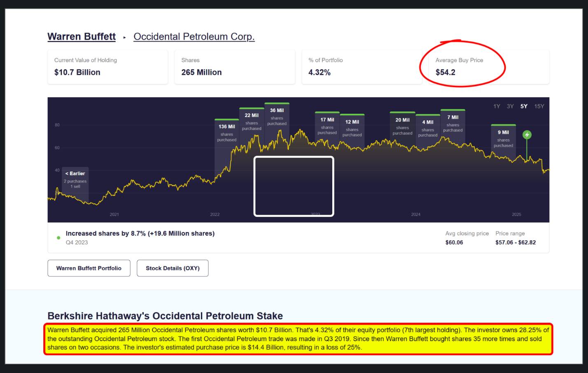Click the 136 Mil shares purchased marker
Viewport: 588px width, 373px height.
226,133
